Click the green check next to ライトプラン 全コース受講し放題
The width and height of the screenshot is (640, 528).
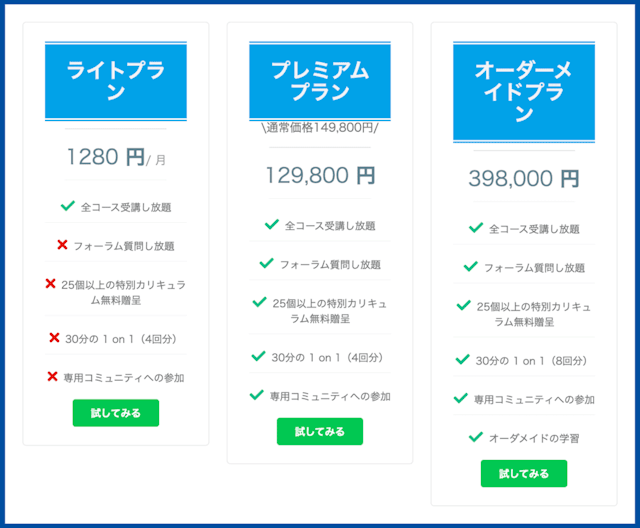click(x=67, y=206)
